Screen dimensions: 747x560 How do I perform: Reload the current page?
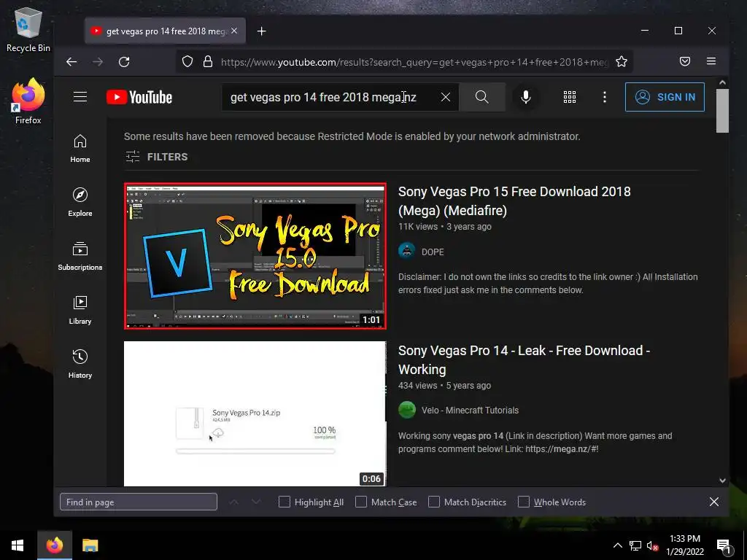tap(124, 62)
